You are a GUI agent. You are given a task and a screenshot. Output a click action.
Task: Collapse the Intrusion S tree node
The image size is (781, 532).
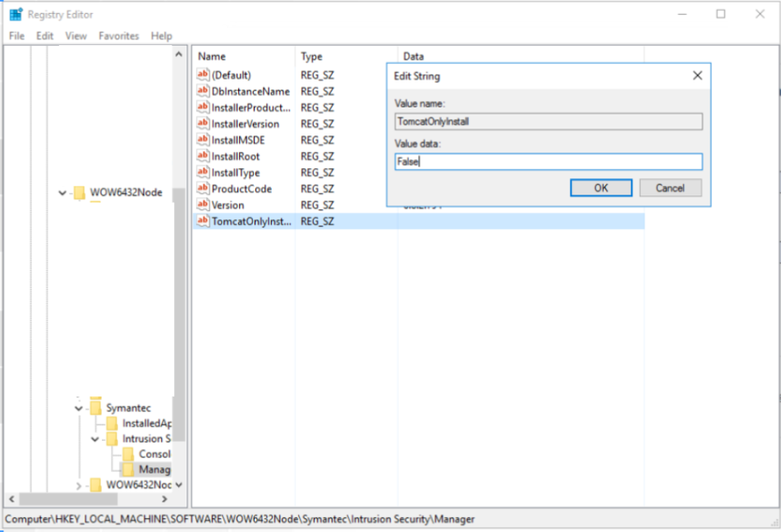(94, 439)
